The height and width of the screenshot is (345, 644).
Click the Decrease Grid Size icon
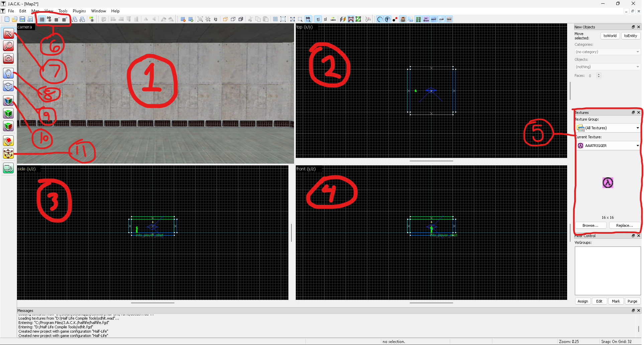pos(56,19)
